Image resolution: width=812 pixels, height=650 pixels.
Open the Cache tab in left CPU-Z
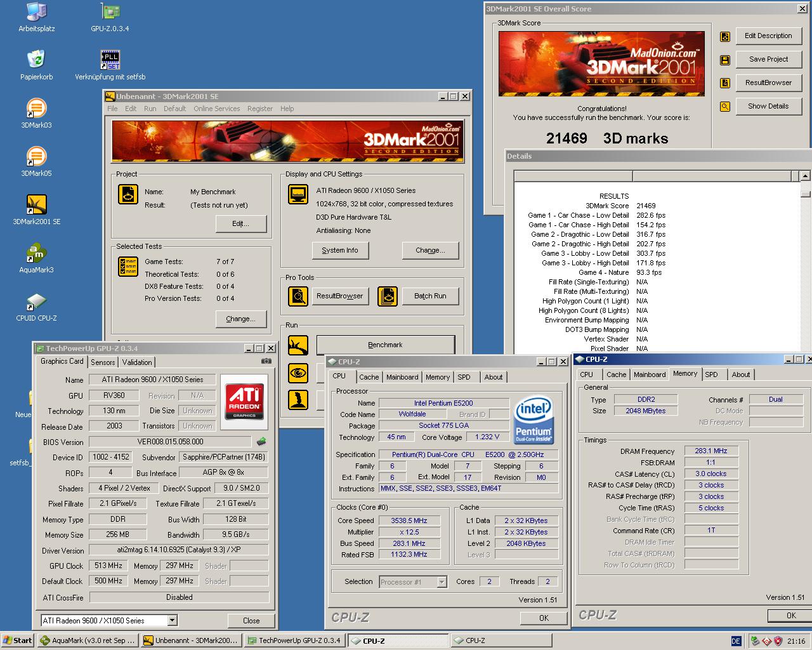(x=369, y=377)
